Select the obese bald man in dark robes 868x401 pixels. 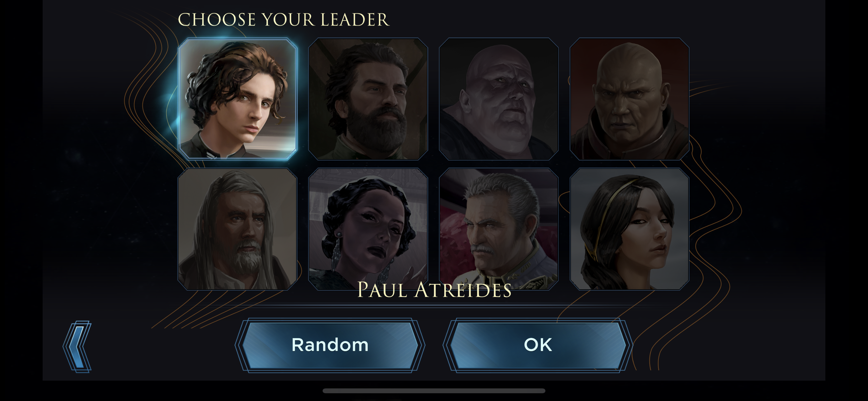[499, 99]
